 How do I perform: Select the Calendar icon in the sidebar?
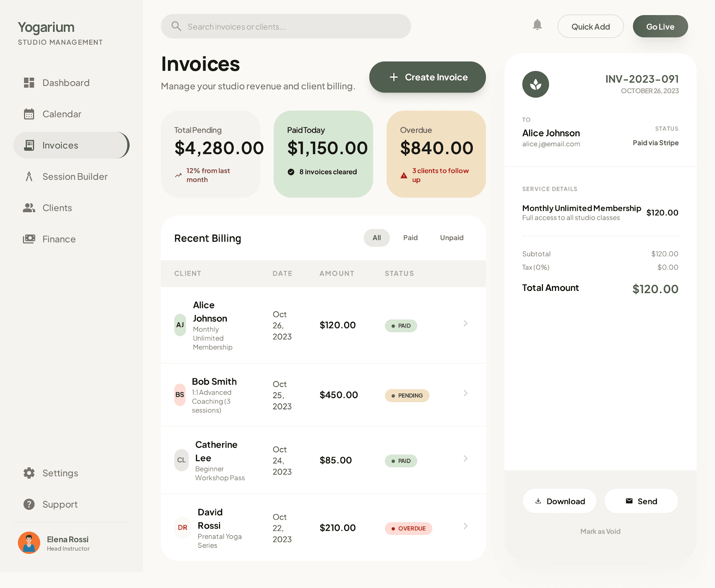point(29,114)
